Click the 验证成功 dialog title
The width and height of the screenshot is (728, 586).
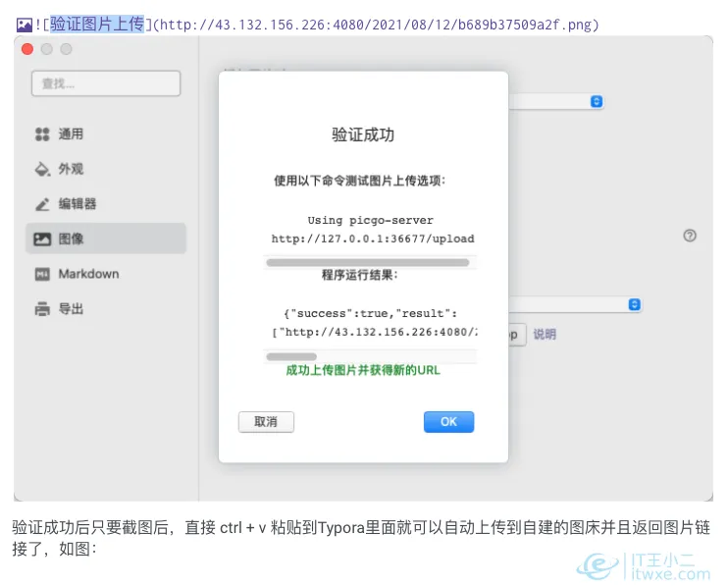pos(363,134)
